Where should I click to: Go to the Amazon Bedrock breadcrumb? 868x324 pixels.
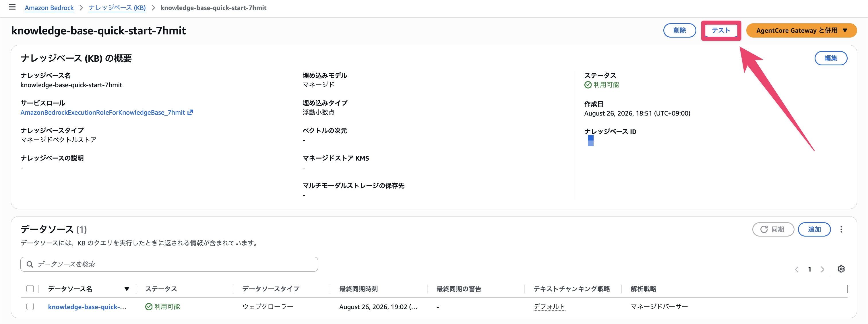[49, 8]
